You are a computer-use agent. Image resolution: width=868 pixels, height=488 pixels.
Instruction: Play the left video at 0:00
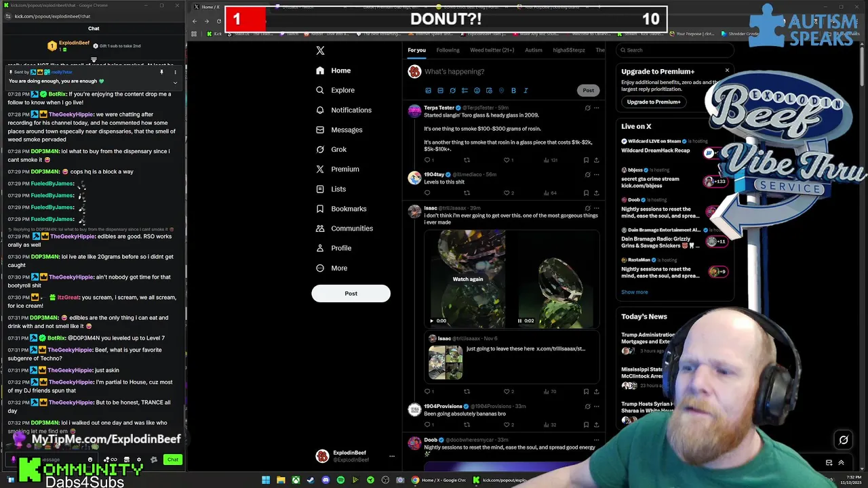(431, 321)
